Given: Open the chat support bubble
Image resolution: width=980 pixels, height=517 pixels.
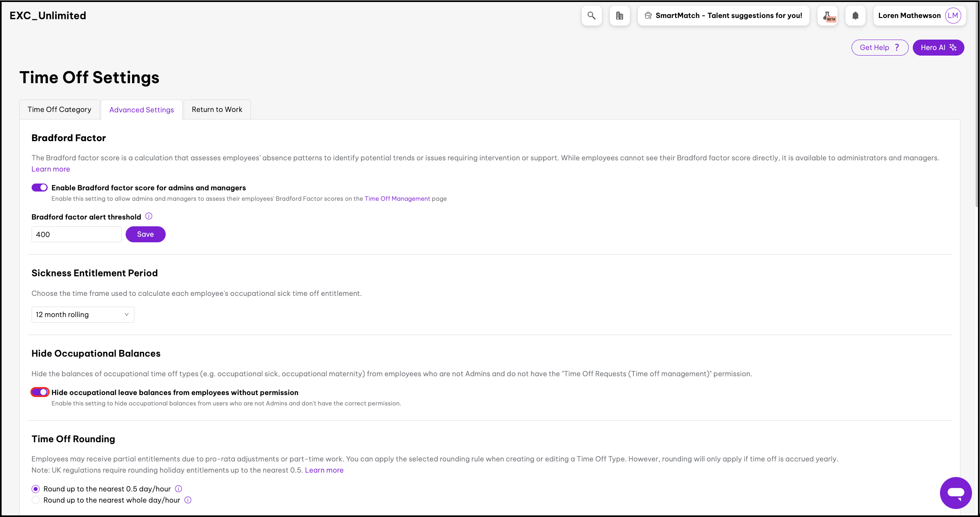Looking at the screenshot, I should click(956, 493).
